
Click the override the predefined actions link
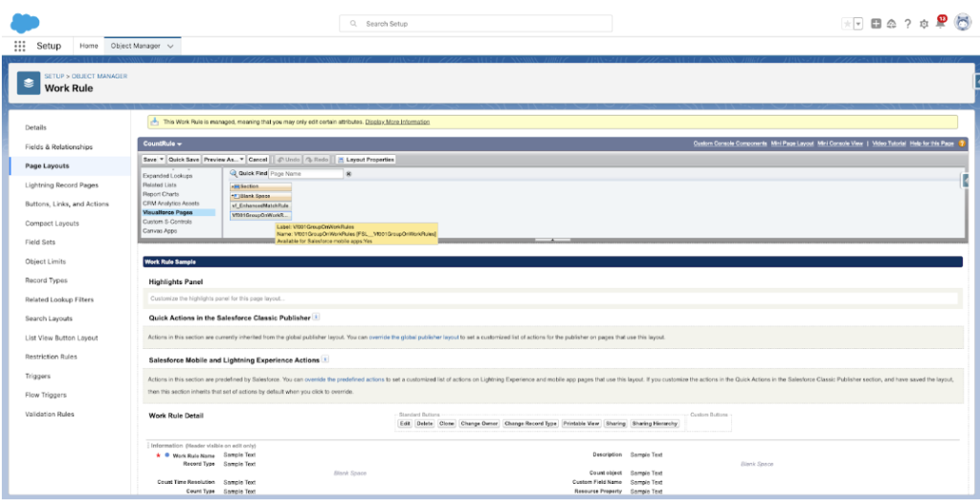click(x=345, y=380)
